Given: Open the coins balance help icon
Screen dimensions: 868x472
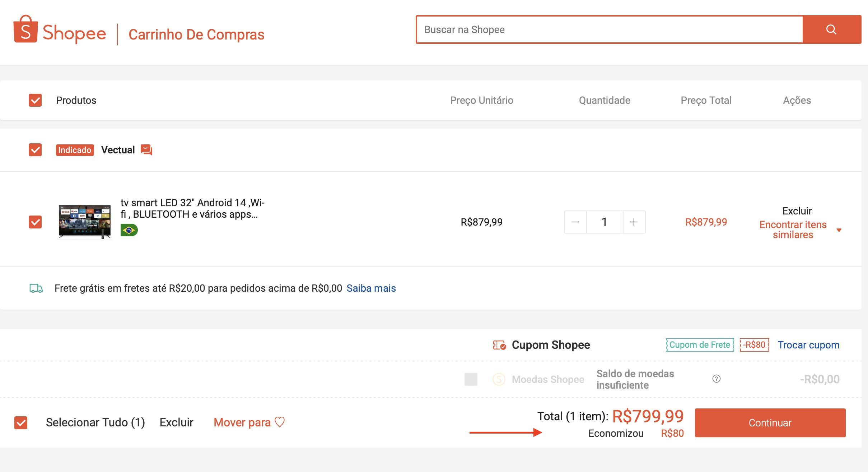Looking at the screenshot, I should (x=717, y=379).
